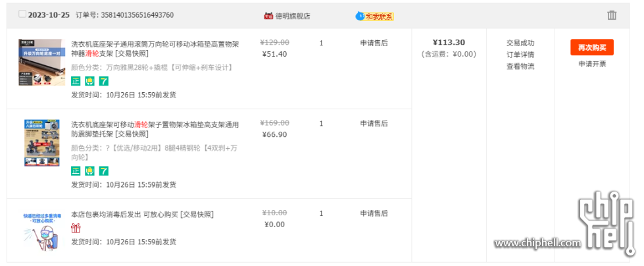
Task: Click the struck-through price ¥10.00
Action: (x=274, y=213)
